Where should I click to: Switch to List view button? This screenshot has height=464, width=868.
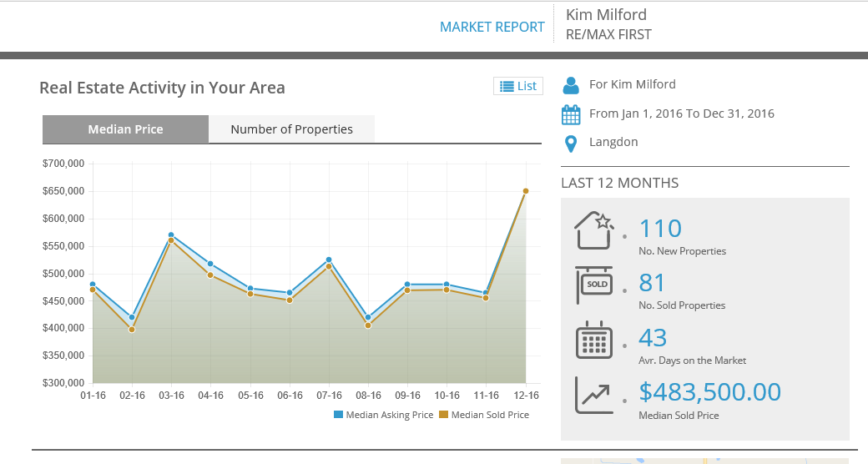[518, 86]
